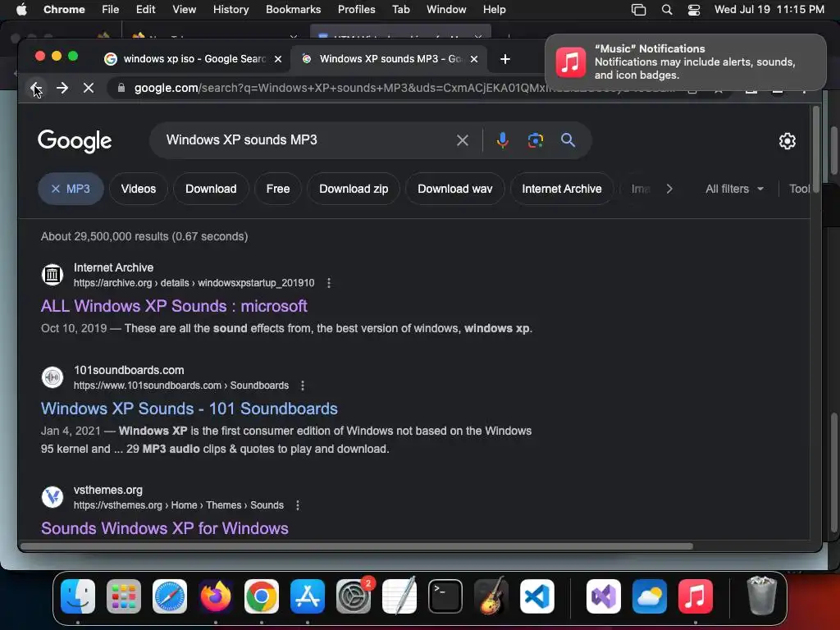Viewport: 840px width, 630px height.
Task: Click the 101soundboards favicon
Action: click(52, 377)
